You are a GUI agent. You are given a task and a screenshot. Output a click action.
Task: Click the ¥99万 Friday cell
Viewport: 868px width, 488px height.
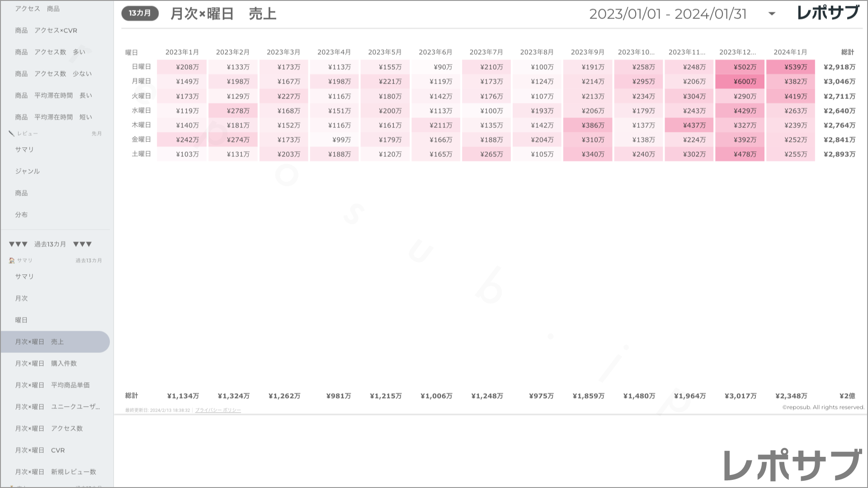(334, 140)
